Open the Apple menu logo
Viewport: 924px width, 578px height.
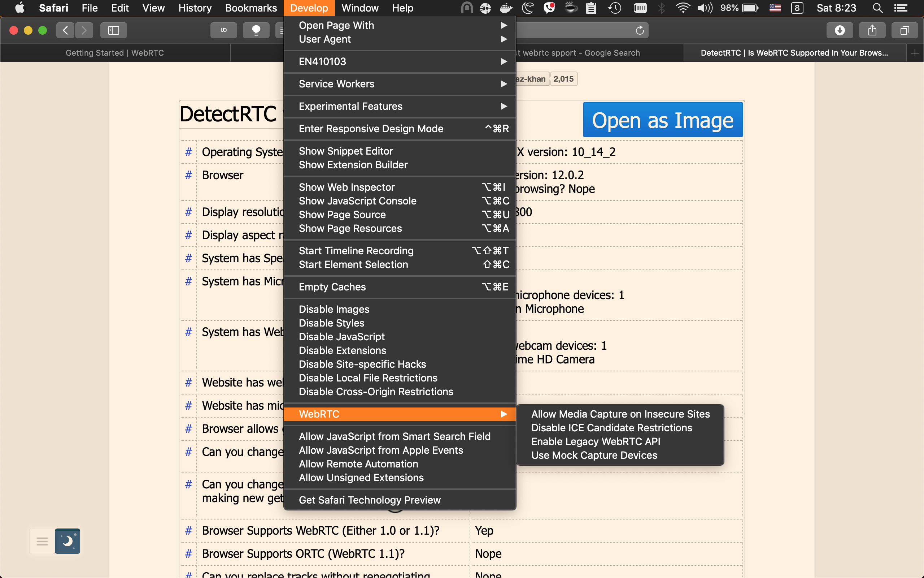[x=19, y=8]
